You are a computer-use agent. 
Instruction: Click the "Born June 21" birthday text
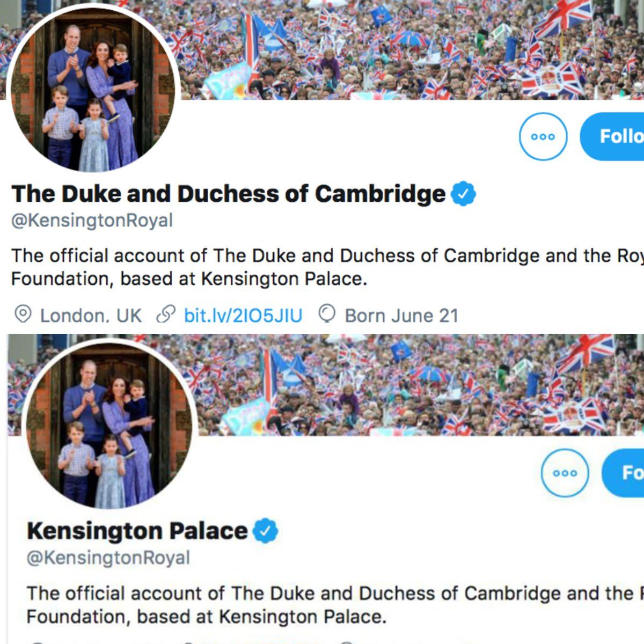pos(401,316)
